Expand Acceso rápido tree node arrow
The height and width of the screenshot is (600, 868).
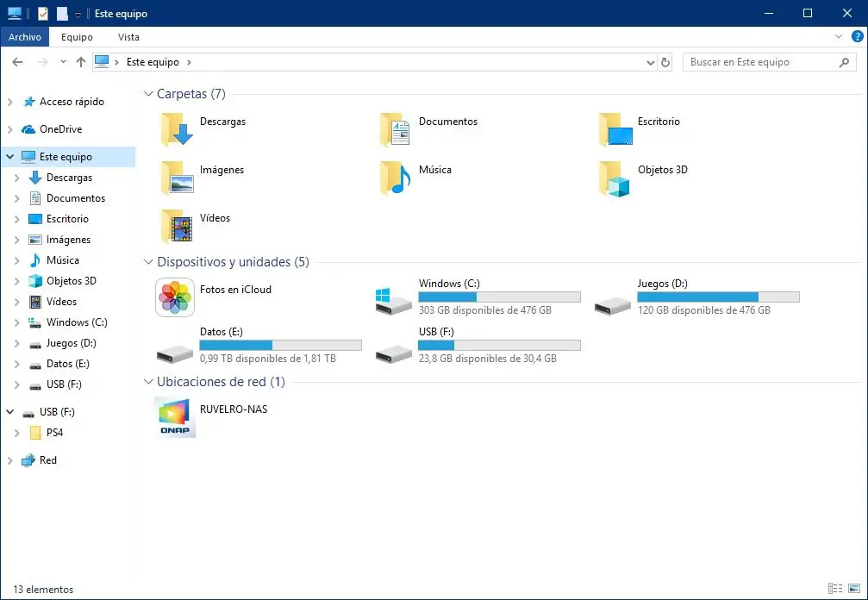pyautogui.click(x=10, y=102)
